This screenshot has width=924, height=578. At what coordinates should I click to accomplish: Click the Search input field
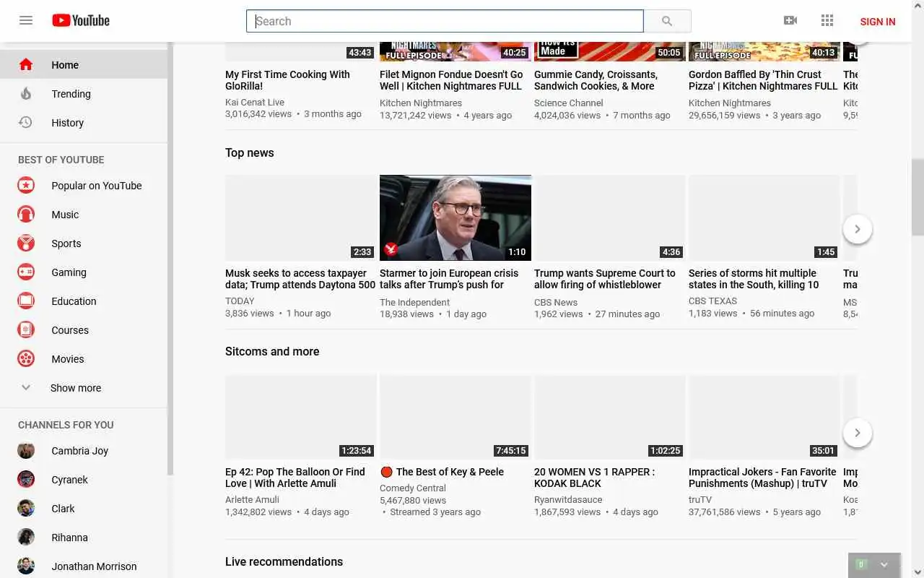pos(445,21)
